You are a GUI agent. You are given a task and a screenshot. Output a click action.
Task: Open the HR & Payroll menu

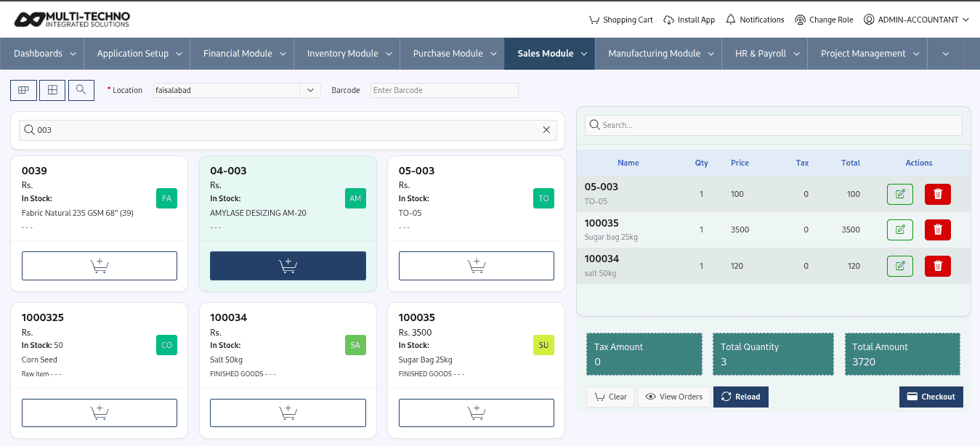click(x=766, y=54)
